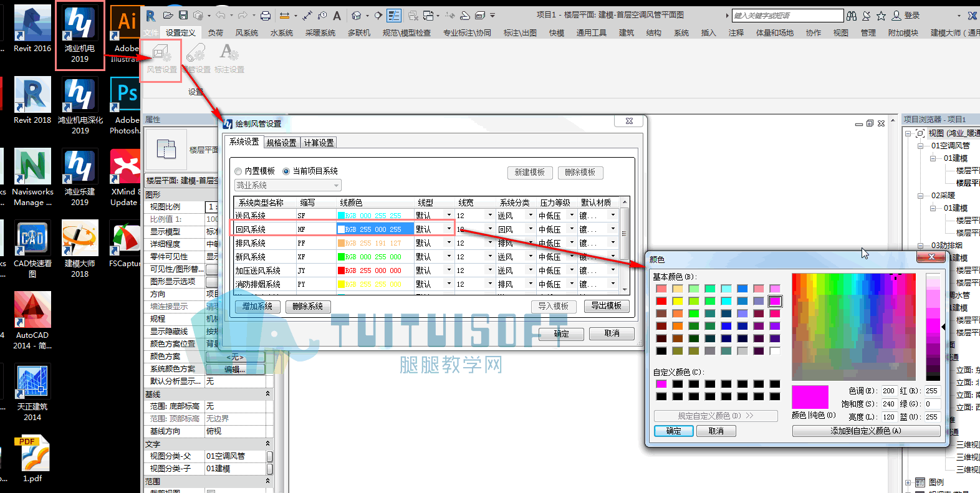
Task: Click the Undo arrow in quick access toolbar
Action: coord(220,15)
